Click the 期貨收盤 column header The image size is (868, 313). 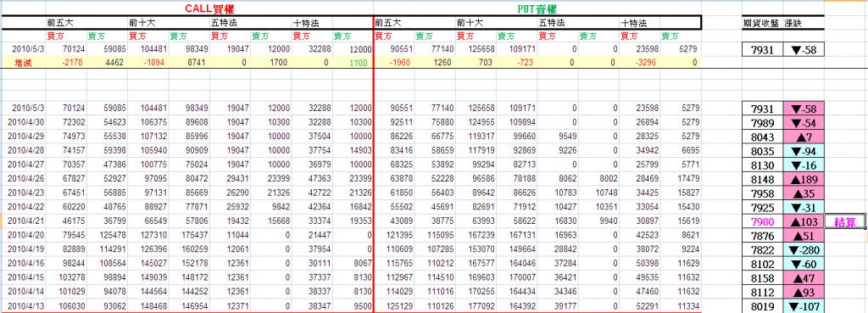pos(762,23)
